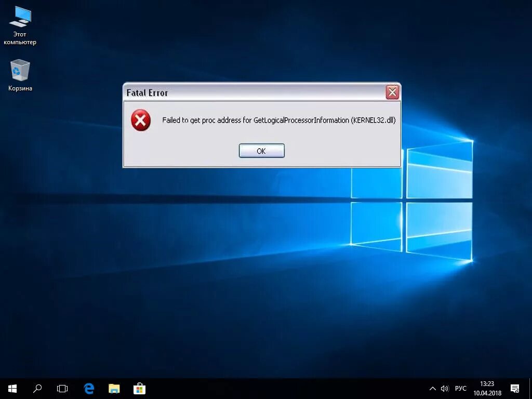
Task: Click the Failed to get proc address message
Action: (x=278, y=120)
